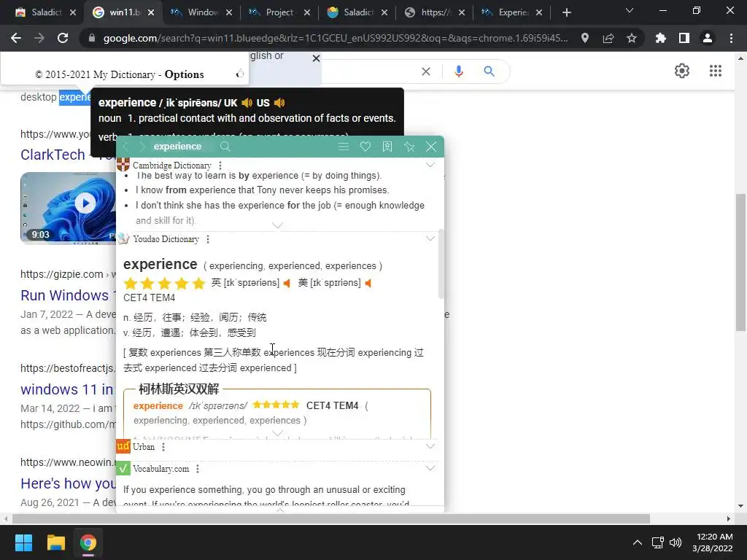Go back in Saladict panel history
The height and width of the screenshot is (560, 747).
click(125, 147)
